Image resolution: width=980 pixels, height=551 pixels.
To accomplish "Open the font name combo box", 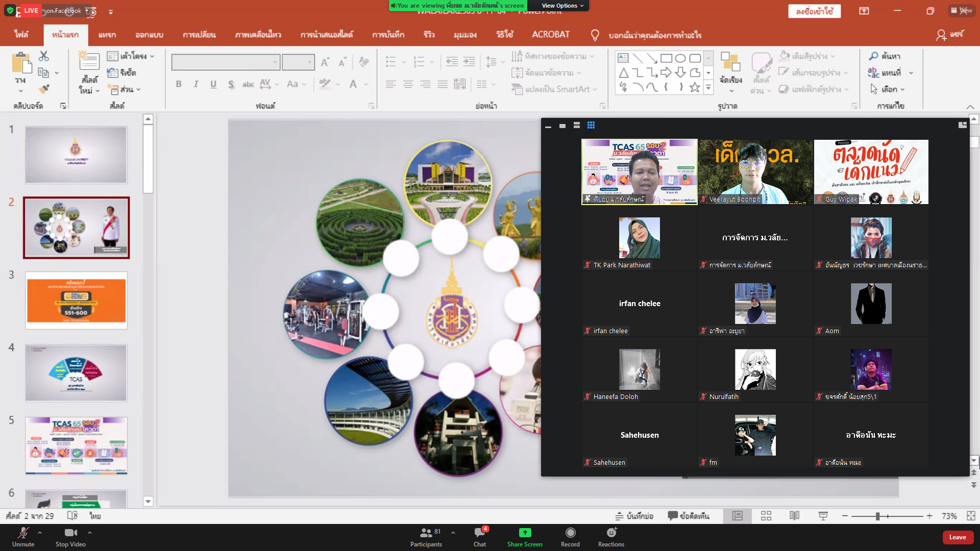I will (x=226, y=62).
